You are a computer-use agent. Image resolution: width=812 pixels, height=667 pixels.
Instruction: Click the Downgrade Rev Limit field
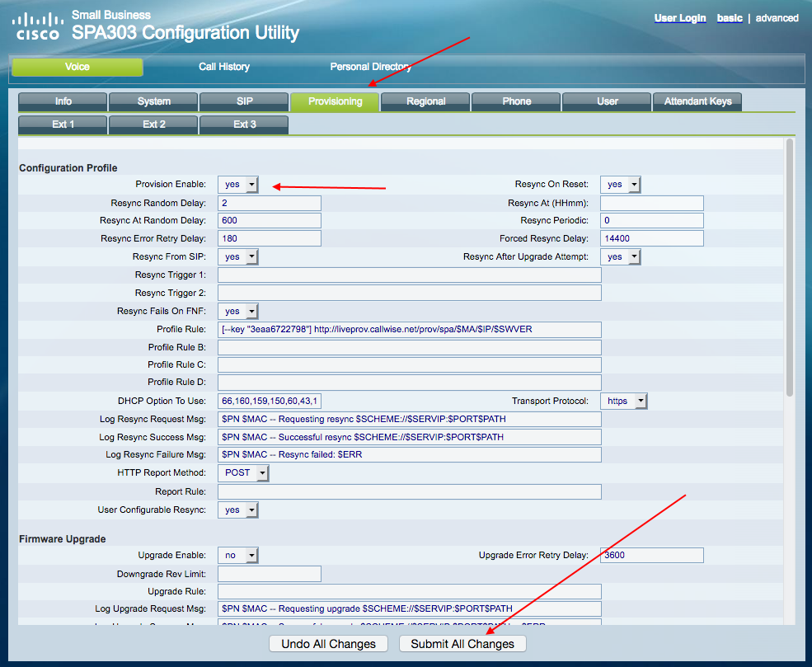tap(270, 574)
